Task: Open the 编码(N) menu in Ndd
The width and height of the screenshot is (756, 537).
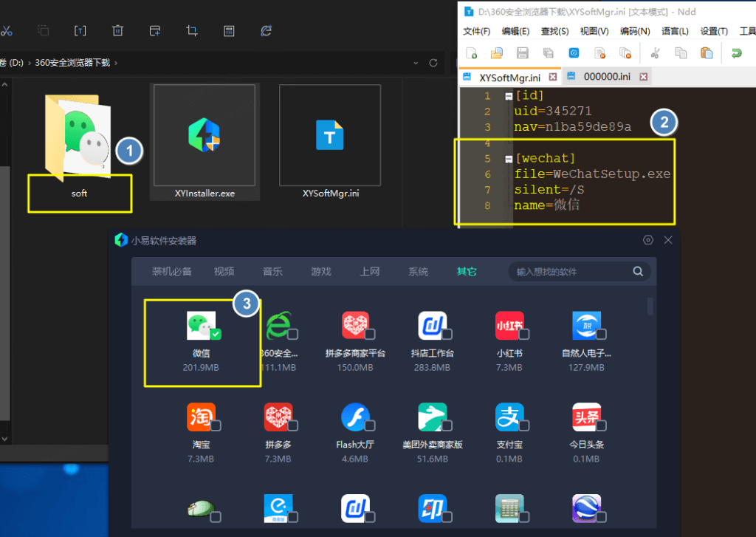Action: (x=635, y=31)
